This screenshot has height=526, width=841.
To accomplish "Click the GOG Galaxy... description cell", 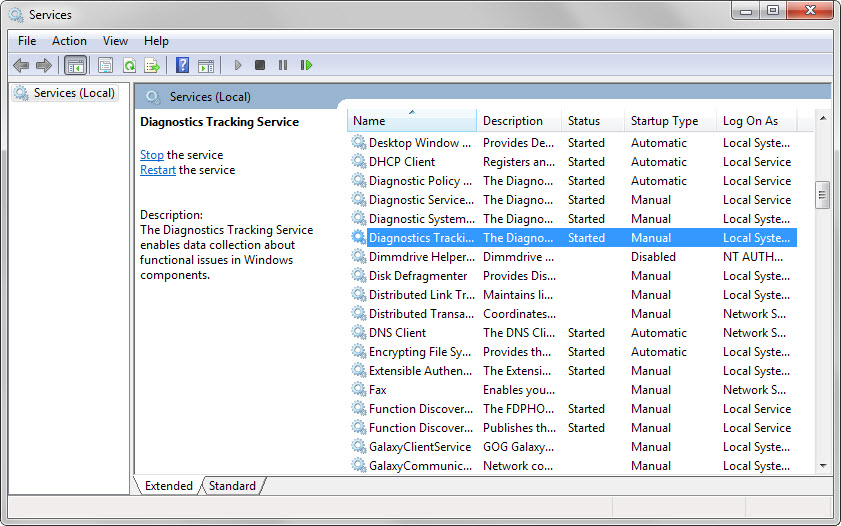I will point(518,447).
